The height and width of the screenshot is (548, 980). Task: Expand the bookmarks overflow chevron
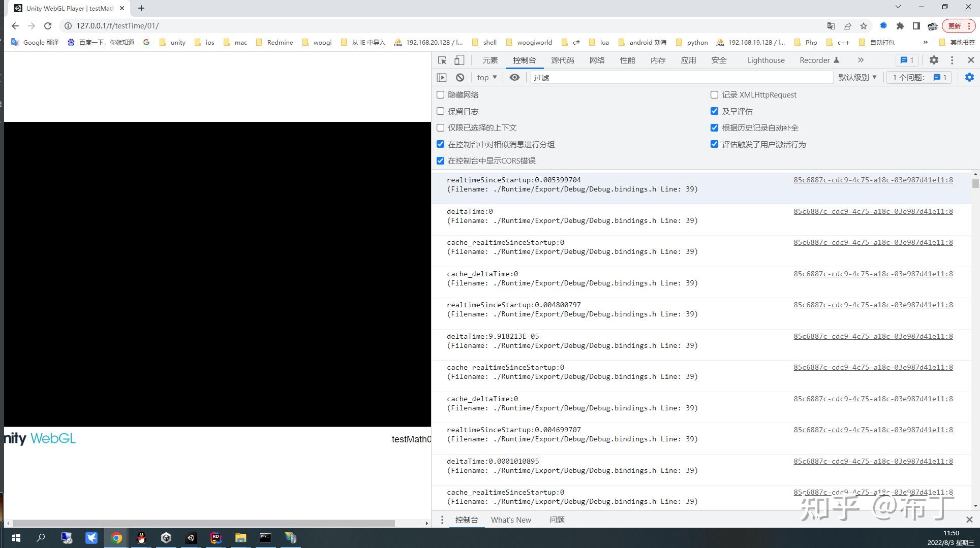coord(925,42)
